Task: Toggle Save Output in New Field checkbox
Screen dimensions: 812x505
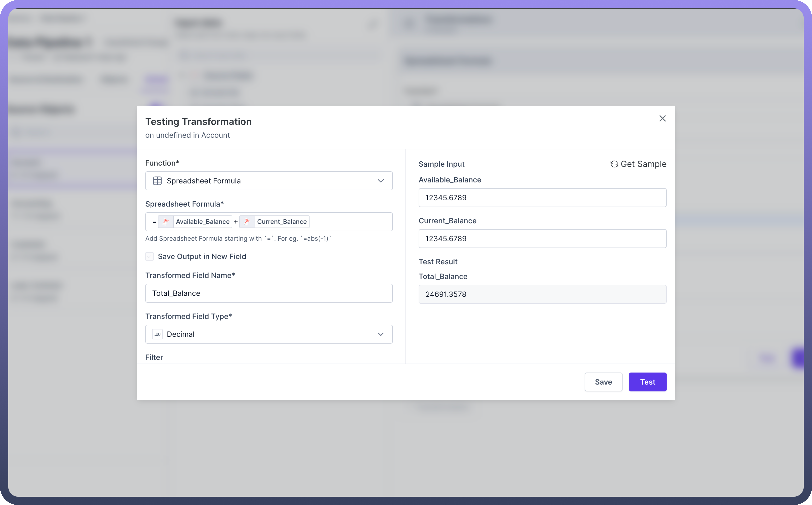Action: pos(149,256)
